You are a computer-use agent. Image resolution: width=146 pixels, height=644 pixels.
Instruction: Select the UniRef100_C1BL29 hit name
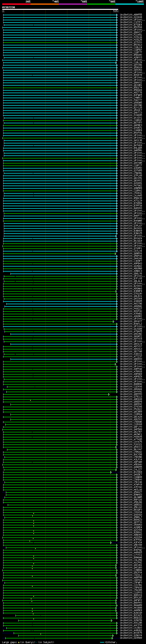(131, 63)
